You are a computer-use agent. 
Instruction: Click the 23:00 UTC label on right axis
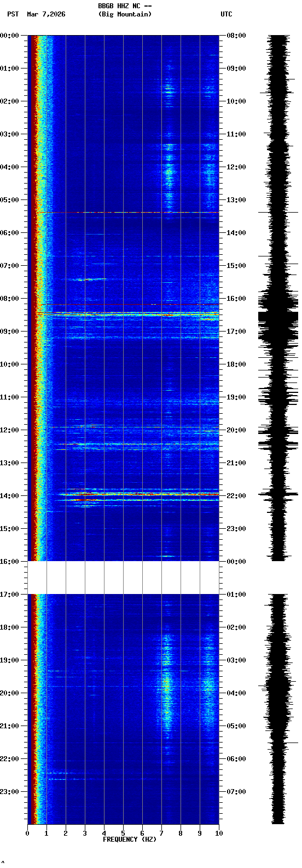pyautogui.click(x=236, y=529)
